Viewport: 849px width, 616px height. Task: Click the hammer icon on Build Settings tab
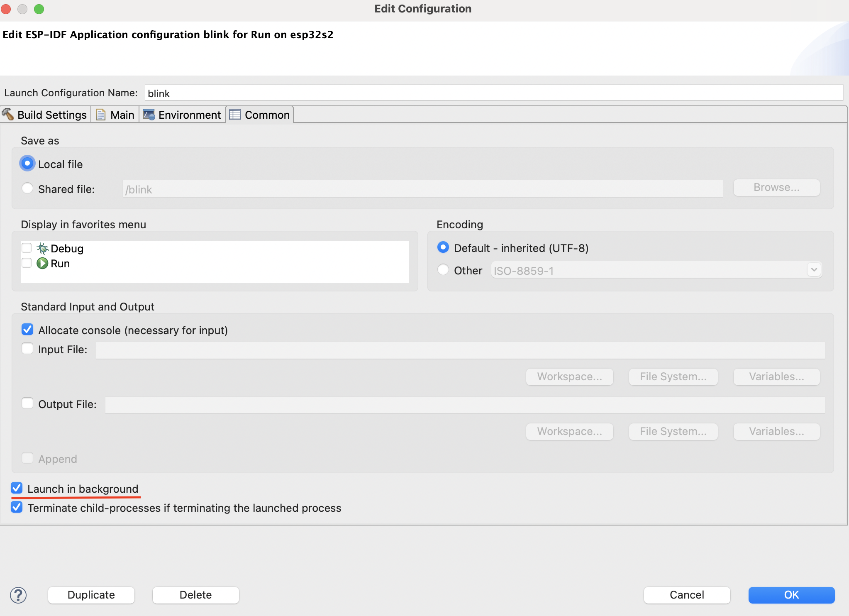(x=7, y=115)
